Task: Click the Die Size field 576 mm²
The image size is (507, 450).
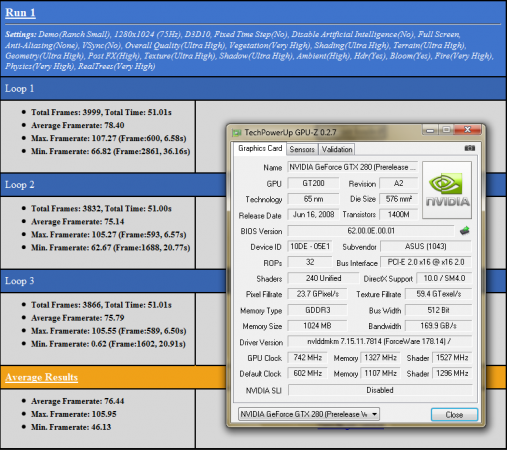Action: click(398, 199)
